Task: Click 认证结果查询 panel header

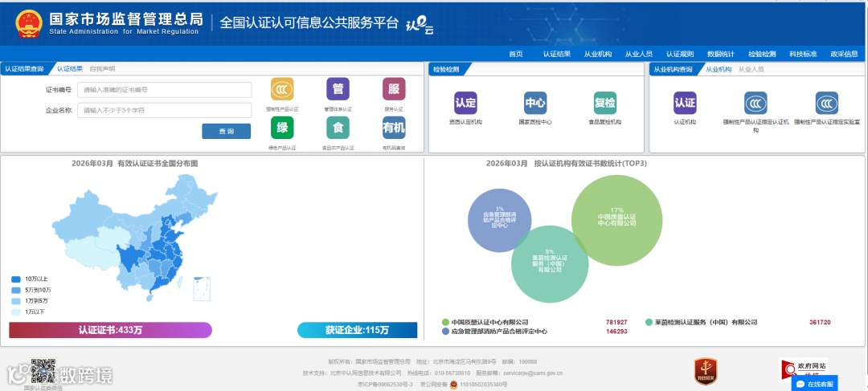Action: (x=24, y=69)
